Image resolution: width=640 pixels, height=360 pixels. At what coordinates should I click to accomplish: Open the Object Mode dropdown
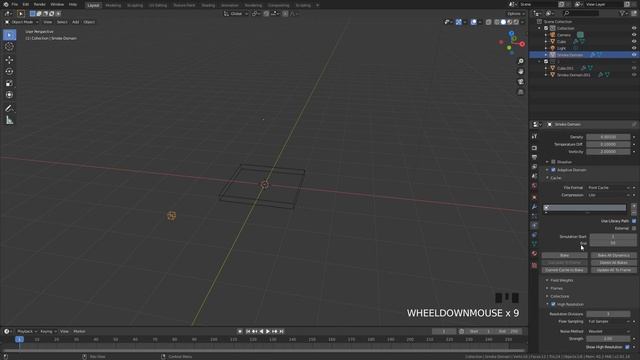tap(21, 22)
